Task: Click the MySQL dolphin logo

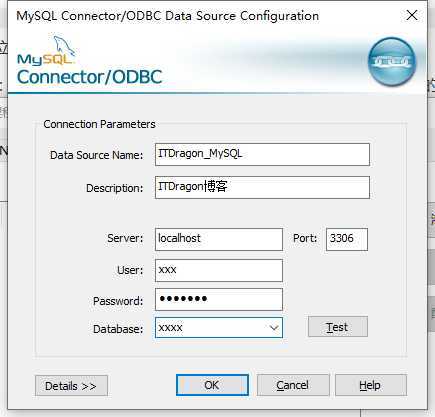Action: pyautogui.click(x=46, y=50)
